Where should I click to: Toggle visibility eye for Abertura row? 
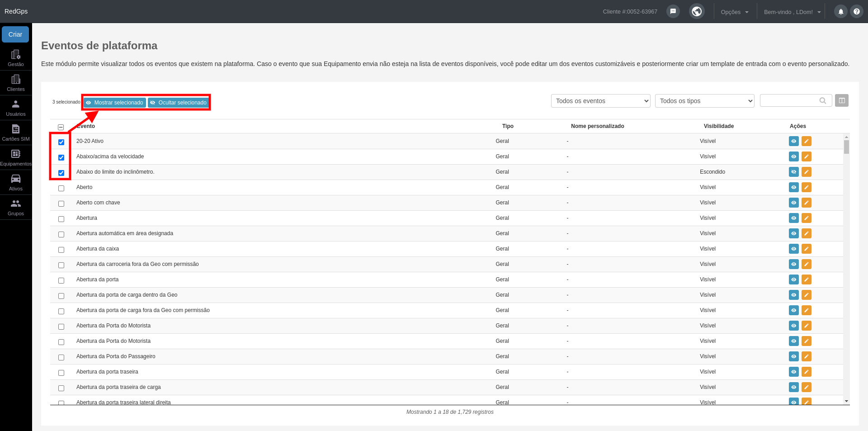[x=794, y=218]
